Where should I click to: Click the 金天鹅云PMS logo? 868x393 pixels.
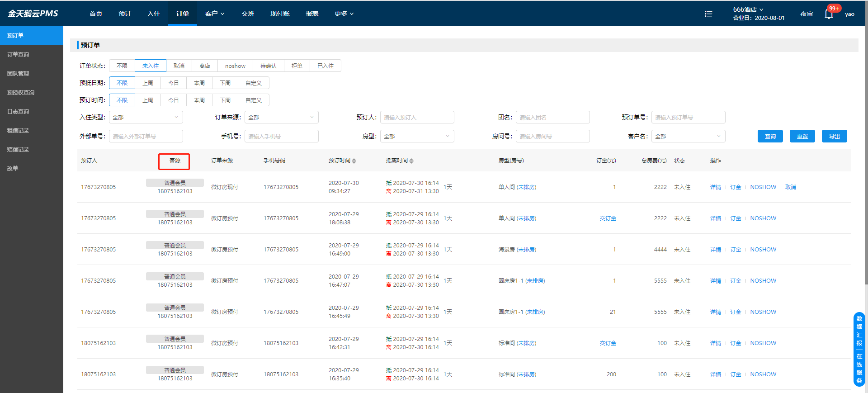(33, 14)
